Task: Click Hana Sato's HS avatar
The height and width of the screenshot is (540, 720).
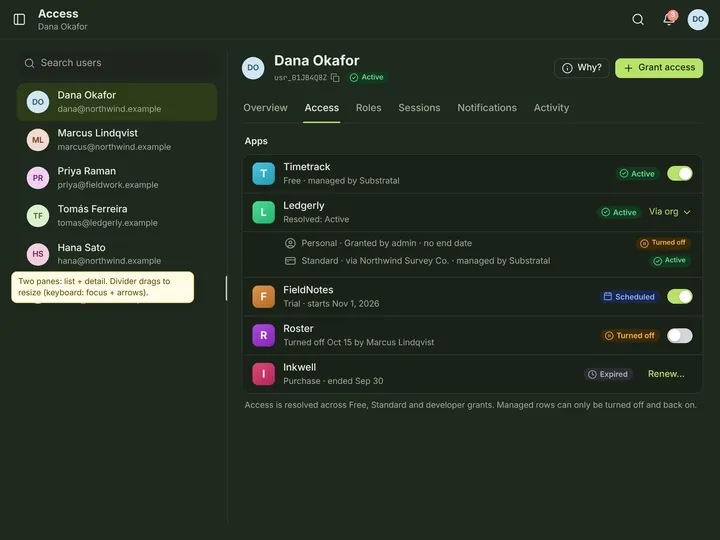Action: (x=38, y=254)
